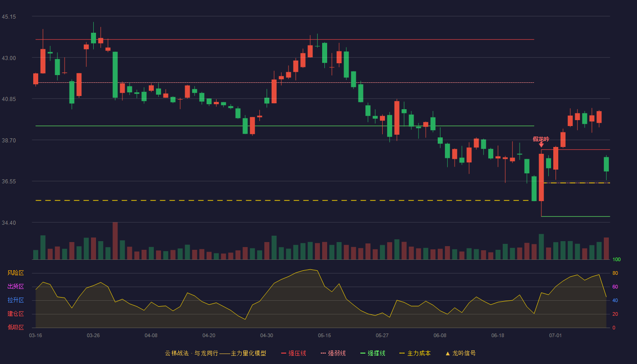Toggle the 主力成本 legend item
637x364 pixels.
[x=415, y=353]
